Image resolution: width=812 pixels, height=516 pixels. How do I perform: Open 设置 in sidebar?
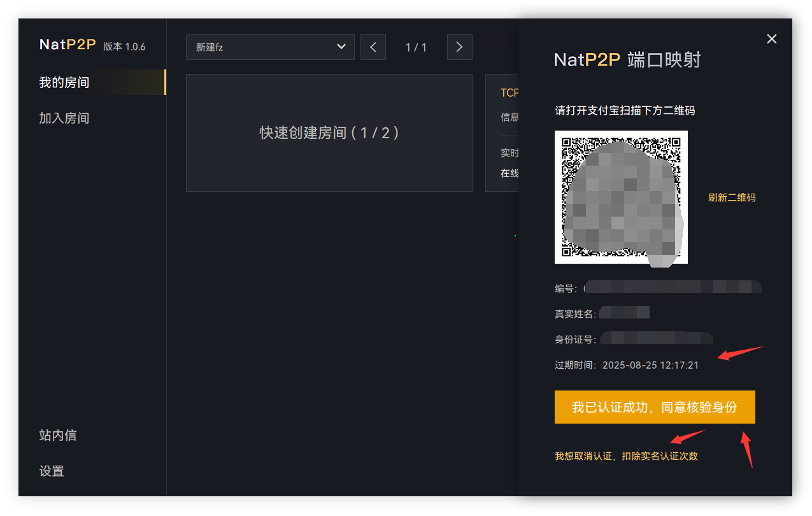tap(52, 471)
